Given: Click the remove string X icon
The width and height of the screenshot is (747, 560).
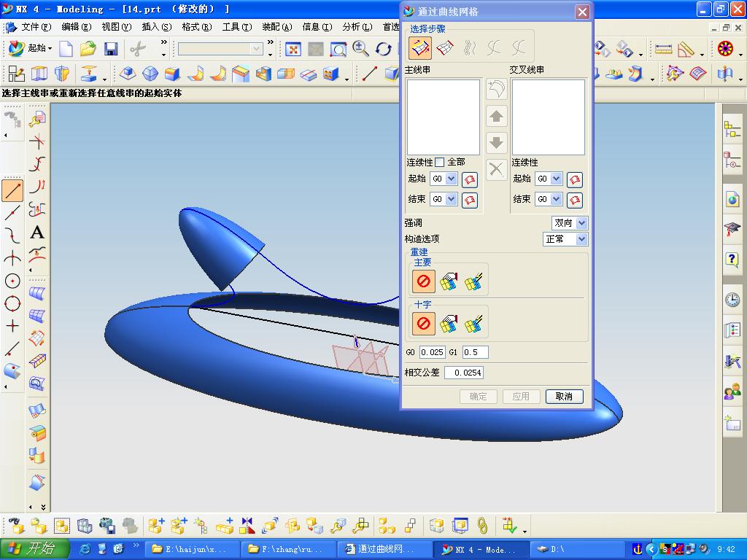Looking at the screenshot, I should 496,169.
